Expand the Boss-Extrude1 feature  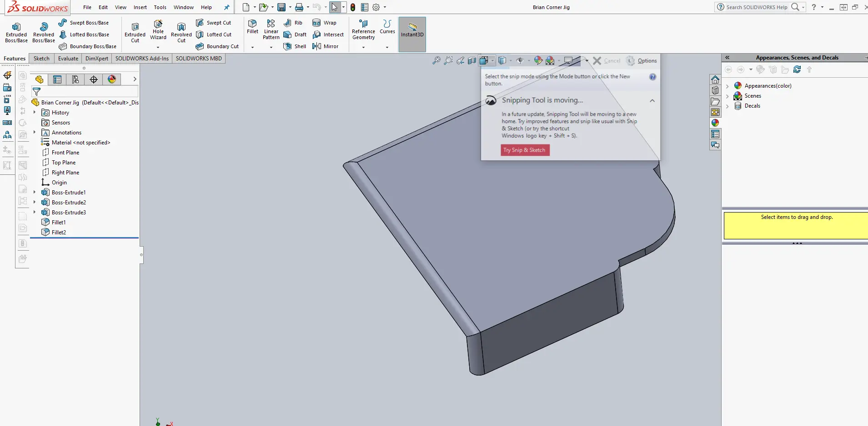click(35, 192)
